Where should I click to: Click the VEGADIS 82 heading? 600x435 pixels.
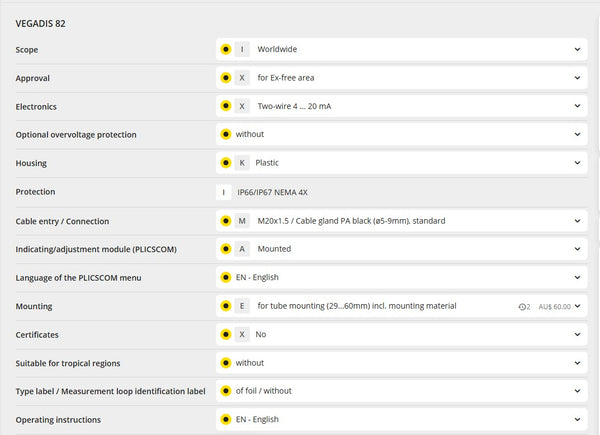coord(41,22)
